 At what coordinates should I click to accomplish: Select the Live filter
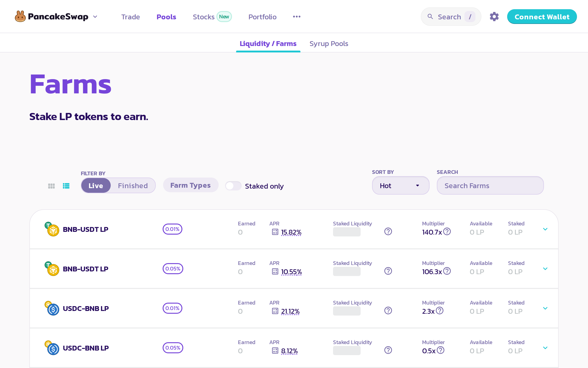point(96,185)
